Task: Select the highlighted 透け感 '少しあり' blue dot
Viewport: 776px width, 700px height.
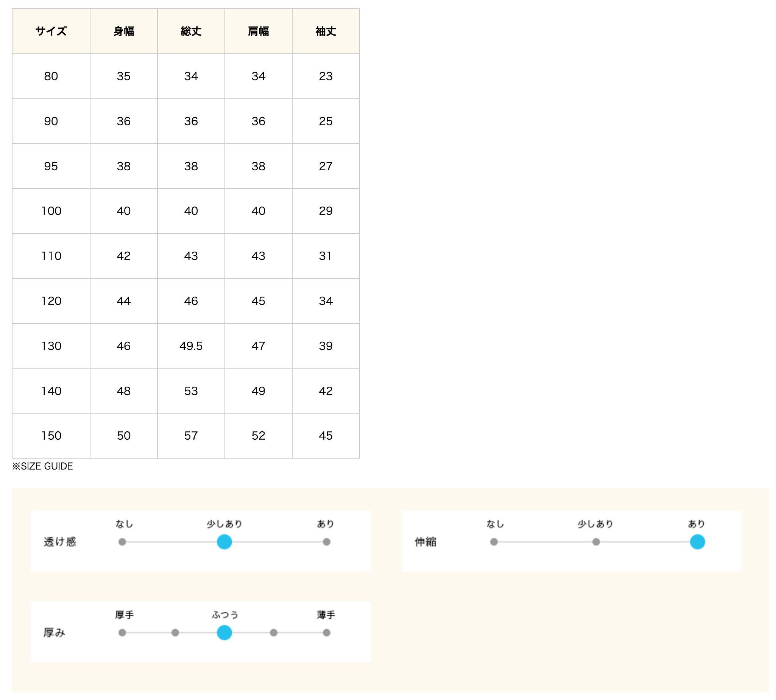Action: coord(224,542)
